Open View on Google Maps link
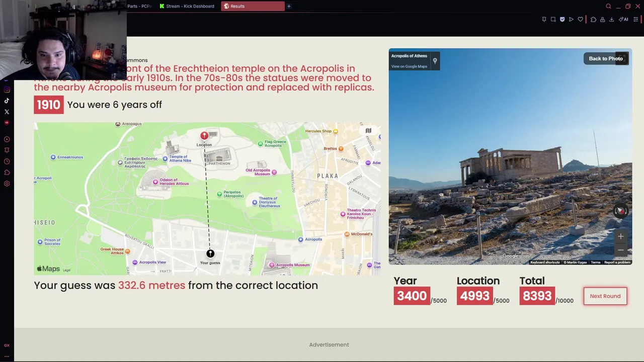 [x=409, y=66]
